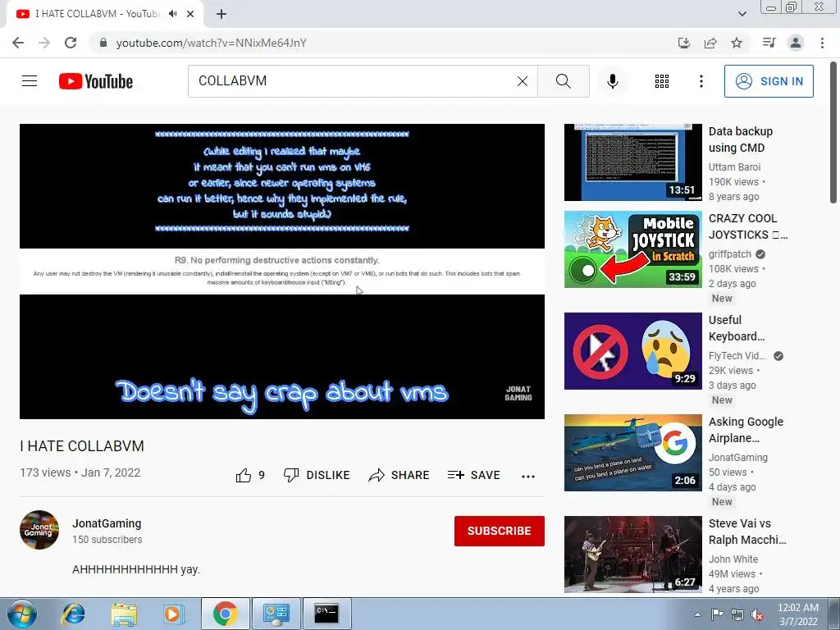The image size is (840, 630).
Task: Visit the griffpatch channel
Action: click(729, 254)
